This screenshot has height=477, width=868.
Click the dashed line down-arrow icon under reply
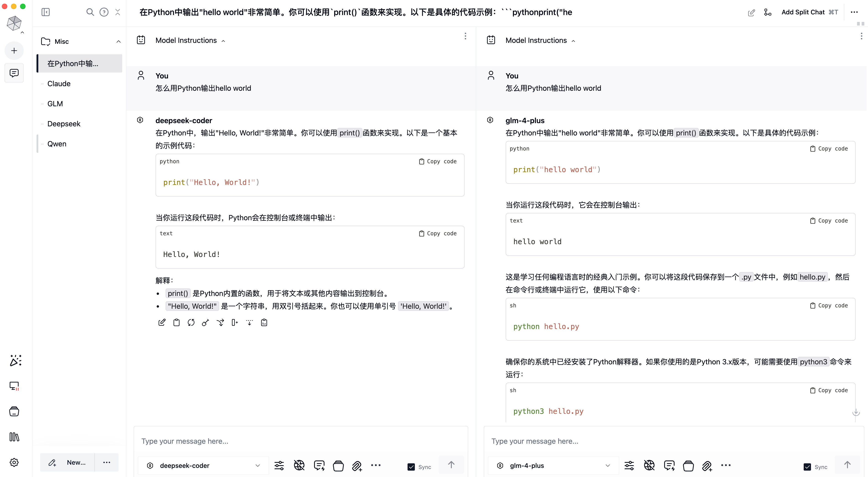coord(249,322)
